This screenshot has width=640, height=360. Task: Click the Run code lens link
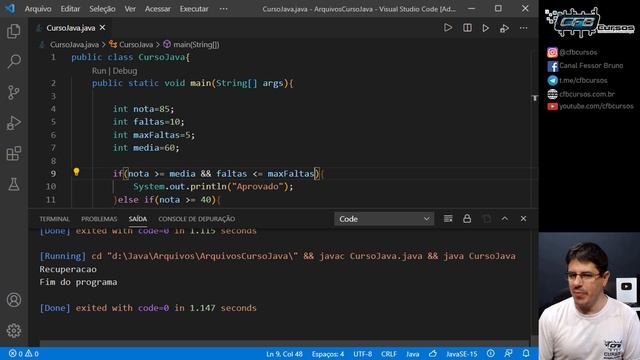click(99, 71)
